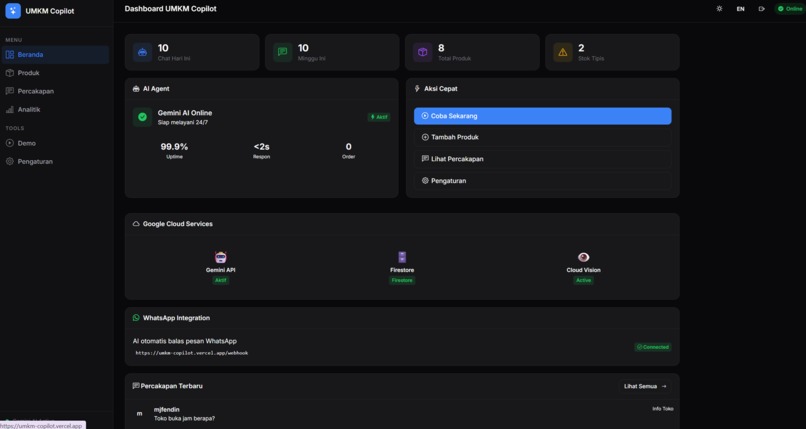
Task: Click the Cloud Vision eye icon
Action: pyautogui.click(x=583, y=257)
